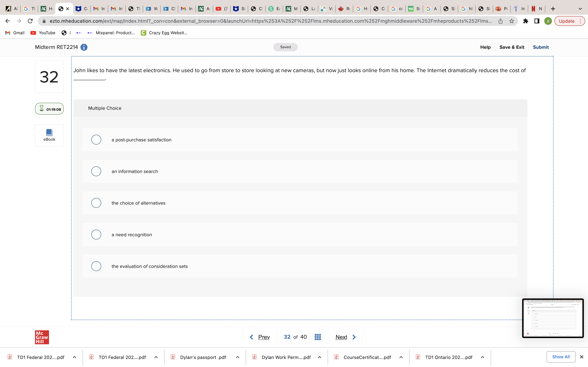Select "an information search" answer
Screen dimensions: 588x367
[x=96, y=171]
